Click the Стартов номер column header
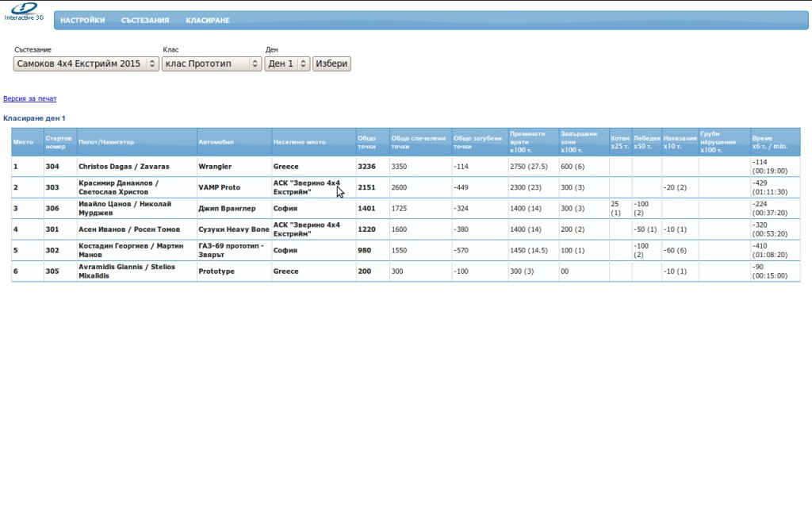The height and width of the screenshot is (508, 812). [x=59, y=142]
